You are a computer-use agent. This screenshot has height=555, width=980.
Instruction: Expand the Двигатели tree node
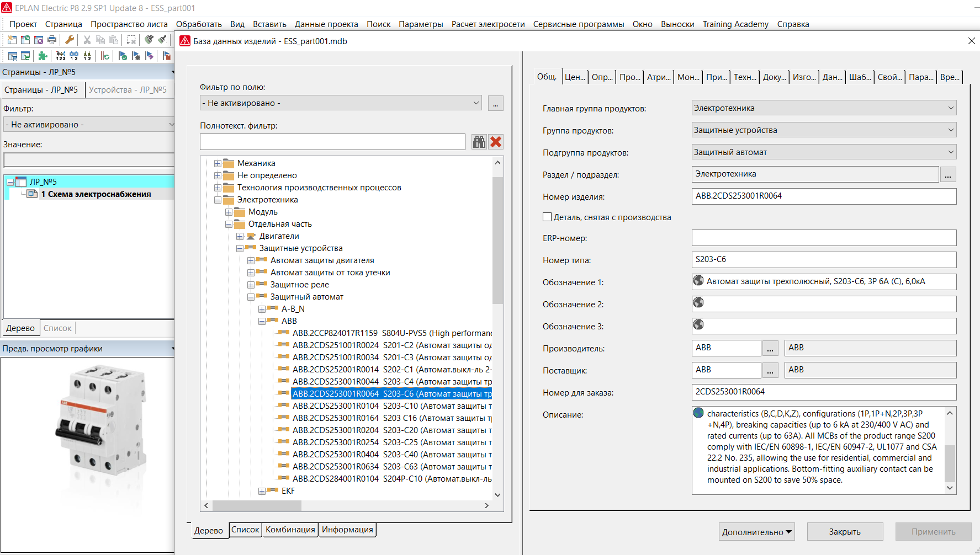[240, 236]
